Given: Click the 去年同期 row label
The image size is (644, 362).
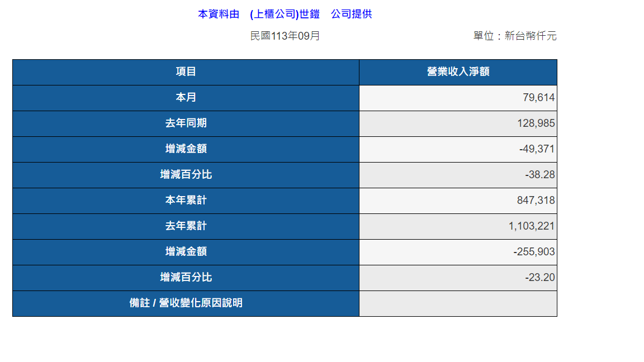Looking at the screenshot, I should (186, 123).
